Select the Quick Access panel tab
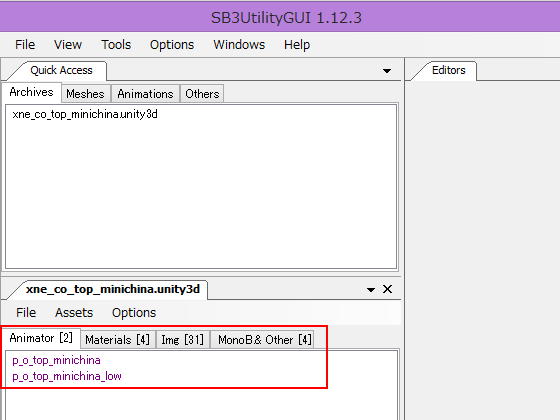The image size is (560, 420). 61,70
